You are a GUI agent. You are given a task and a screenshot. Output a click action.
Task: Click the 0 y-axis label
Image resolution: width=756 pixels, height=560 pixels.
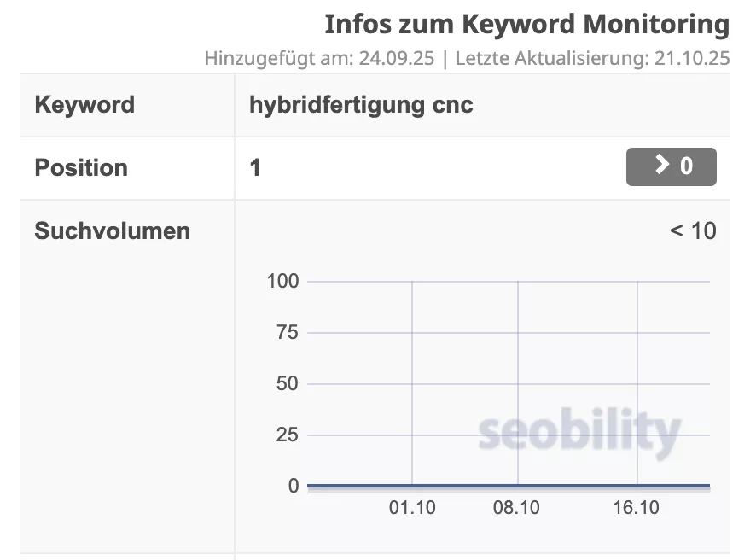(x=294, y=486)
